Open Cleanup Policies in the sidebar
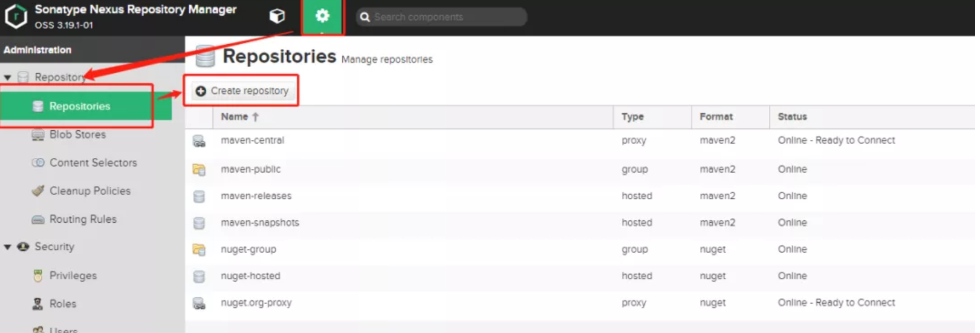The height and width of the screenshot is (333, 980). pos(90,191)
